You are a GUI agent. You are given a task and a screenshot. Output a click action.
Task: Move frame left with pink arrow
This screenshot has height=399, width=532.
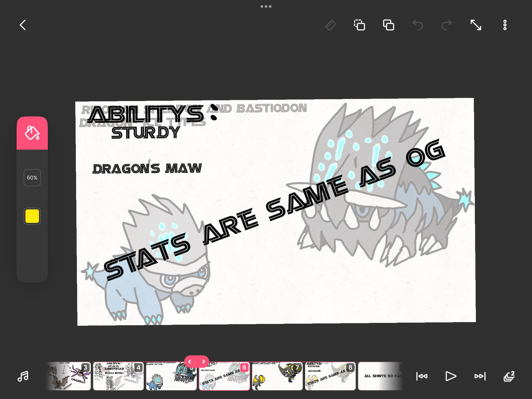(190, 362)
